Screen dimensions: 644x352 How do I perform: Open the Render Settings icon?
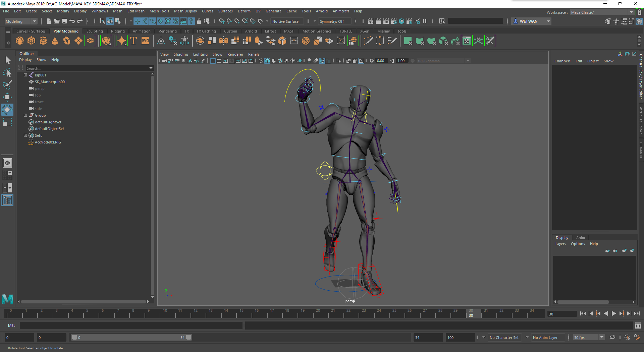click(394, 21)
